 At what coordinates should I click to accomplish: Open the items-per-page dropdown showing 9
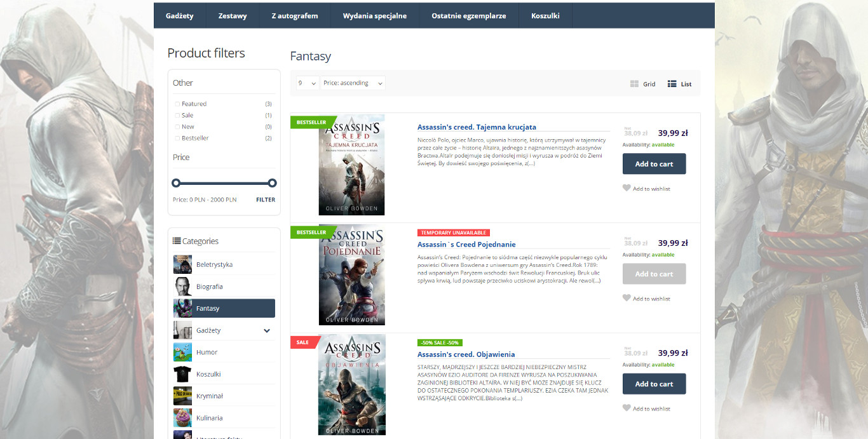pyautogui.click(x=307, y=83)
